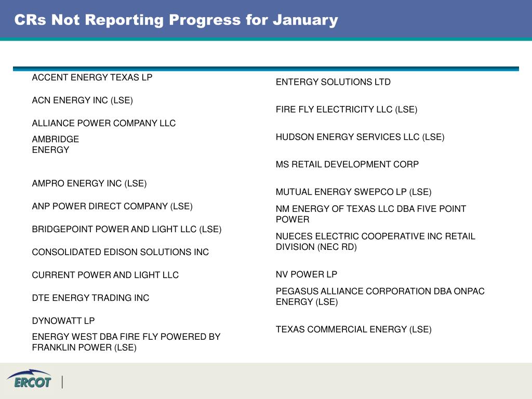Select 'FIRE FLY ELECTRICITY LLC (LSE)'

click(x=347, y=110)
